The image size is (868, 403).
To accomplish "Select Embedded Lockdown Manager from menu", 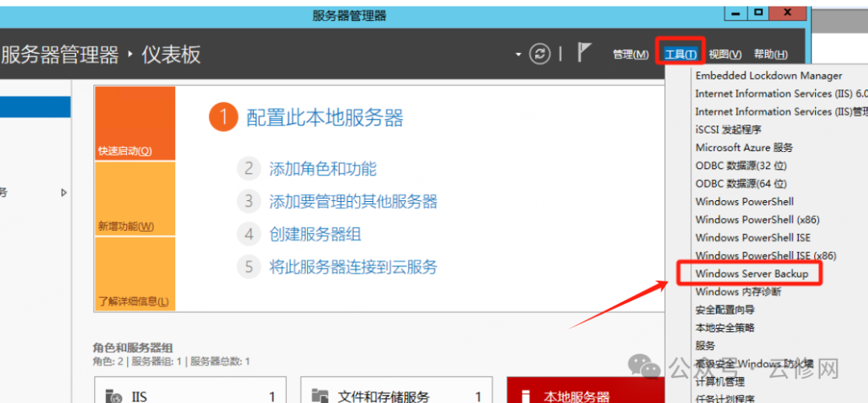I will [769, 76].
